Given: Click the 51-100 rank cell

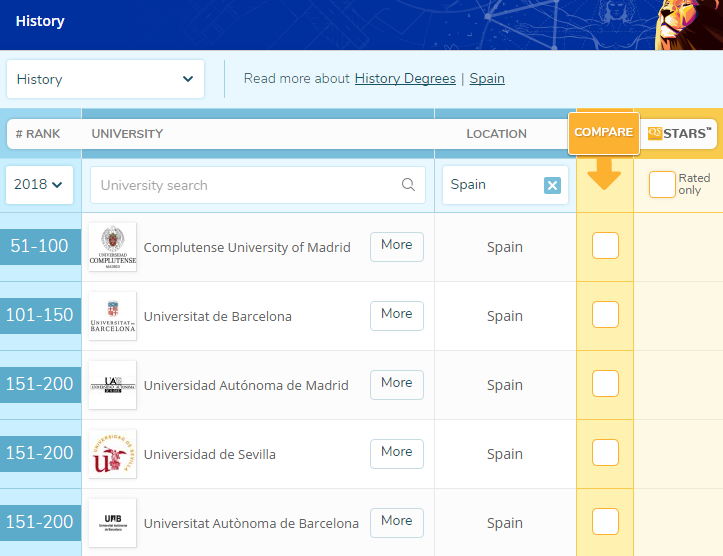Looking at the screenshot, I should [x=40, y=247].
